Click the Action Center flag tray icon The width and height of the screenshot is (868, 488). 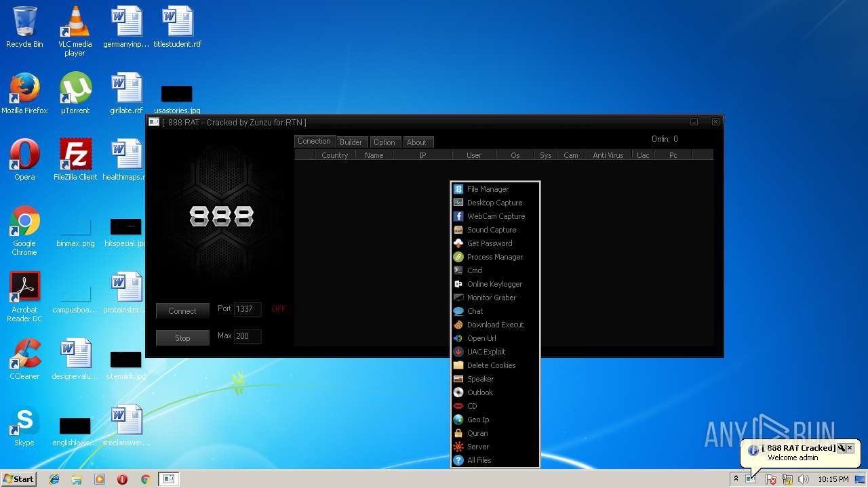coord(771,479)
